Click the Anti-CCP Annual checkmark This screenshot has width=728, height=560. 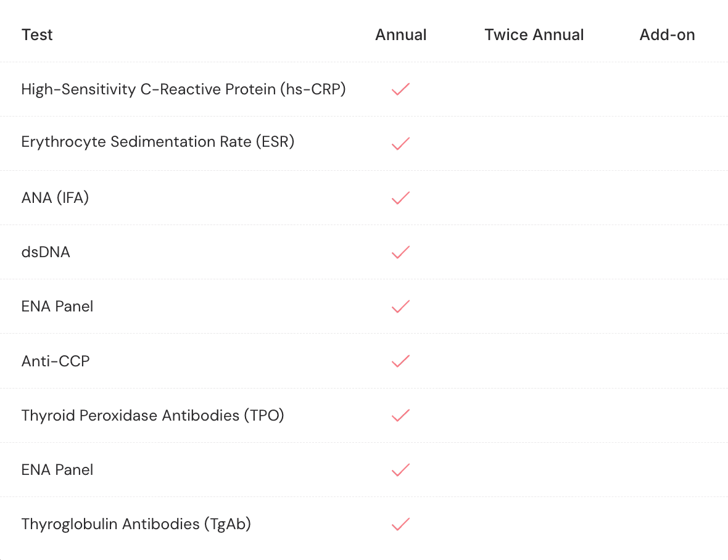pos(400,361)
